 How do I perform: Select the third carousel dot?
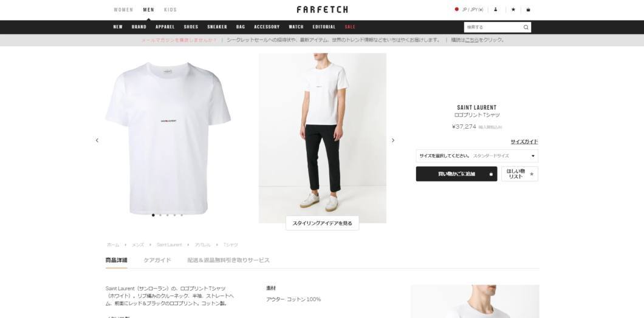168,215
